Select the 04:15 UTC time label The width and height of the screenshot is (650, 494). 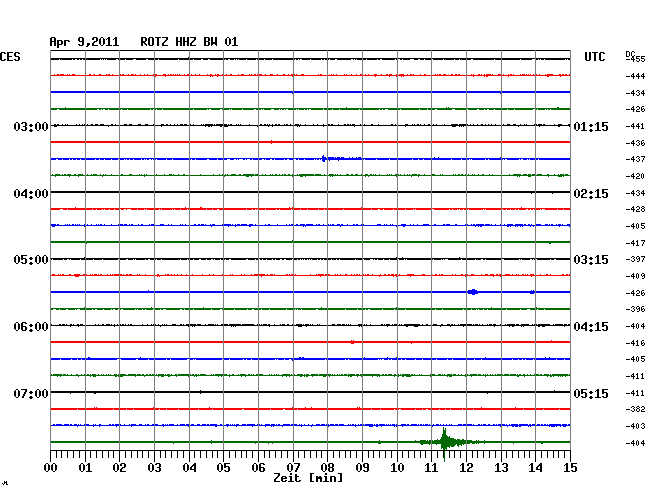(591, 327)
